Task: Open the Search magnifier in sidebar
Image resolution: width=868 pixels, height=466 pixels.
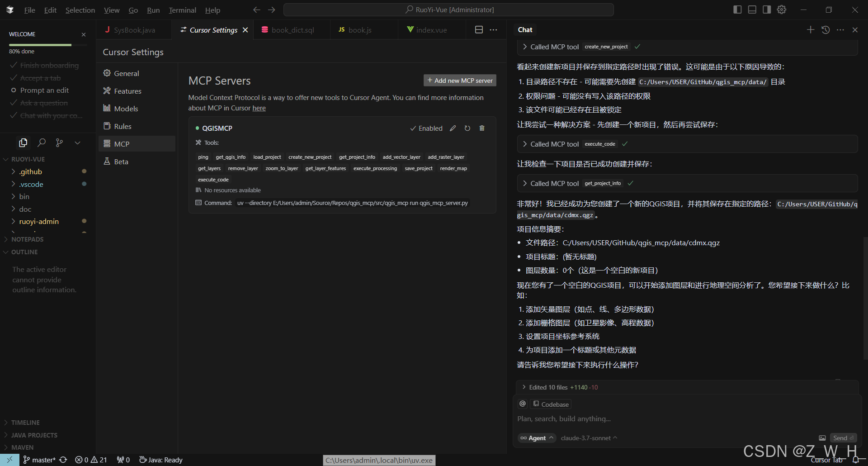Action: point(42,143)
